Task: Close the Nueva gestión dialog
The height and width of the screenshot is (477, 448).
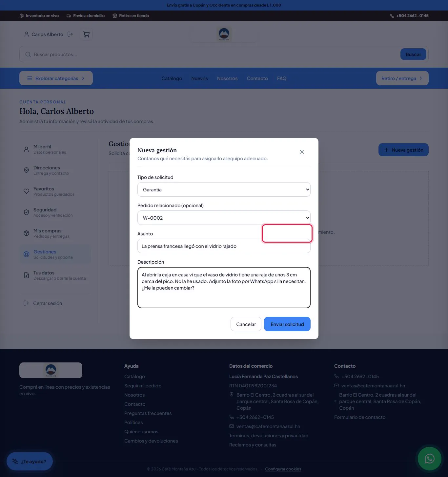Action: [302, 152]
